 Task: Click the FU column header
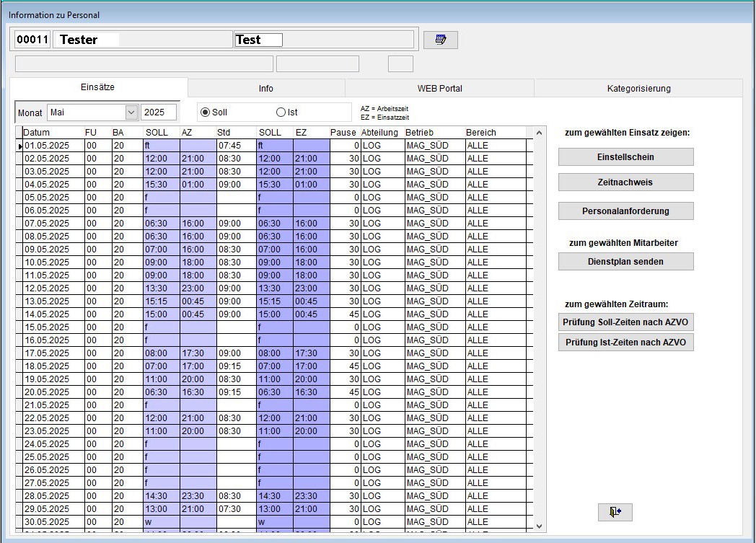click(97, 133)
